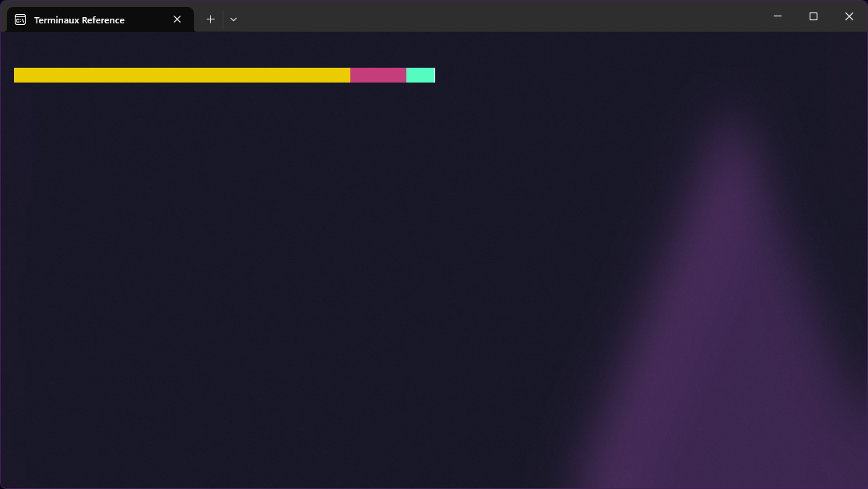Close the Terminaux Reference tab
Screen dimensions: 868x489
point(177,19)
